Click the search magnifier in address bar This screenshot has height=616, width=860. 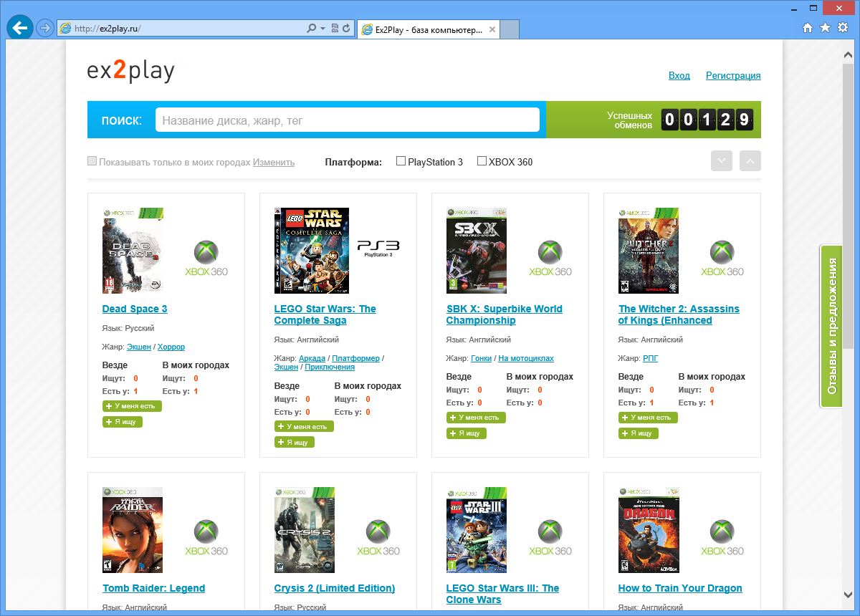pos(311,29)
